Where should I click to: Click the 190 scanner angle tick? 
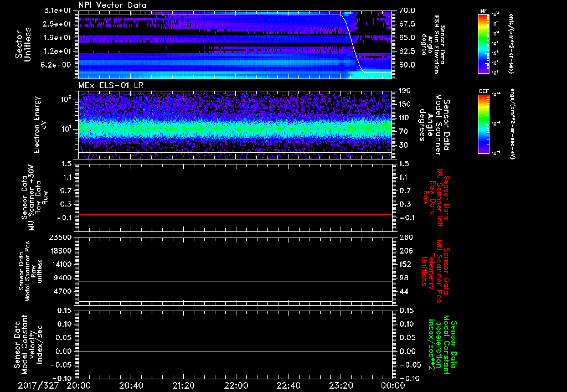405,91
